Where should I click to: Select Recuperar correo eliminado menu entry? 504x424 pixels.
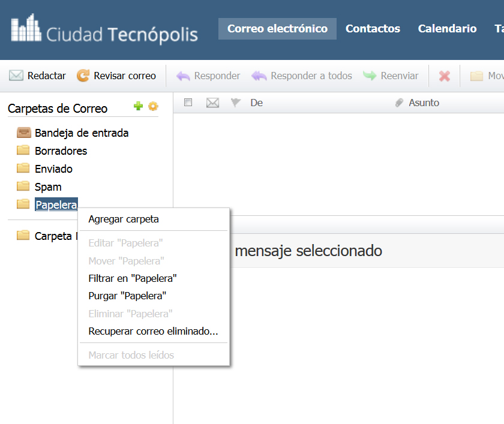(154, 331)
